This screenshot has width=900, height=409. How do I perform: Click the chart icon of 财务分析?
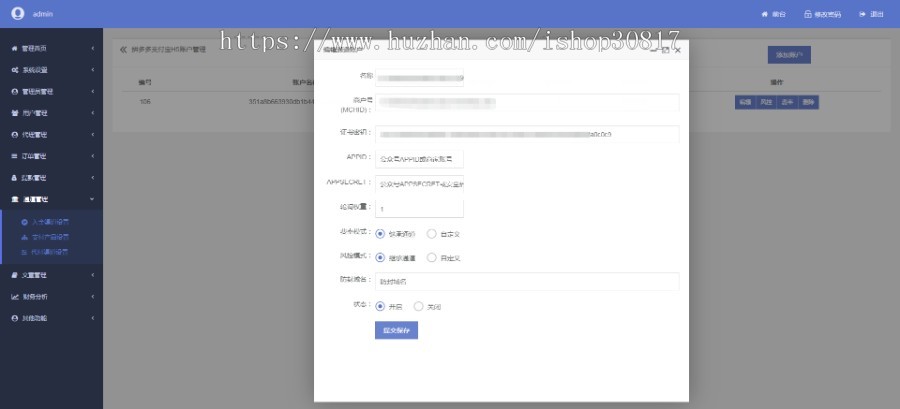tap(15, 297)
